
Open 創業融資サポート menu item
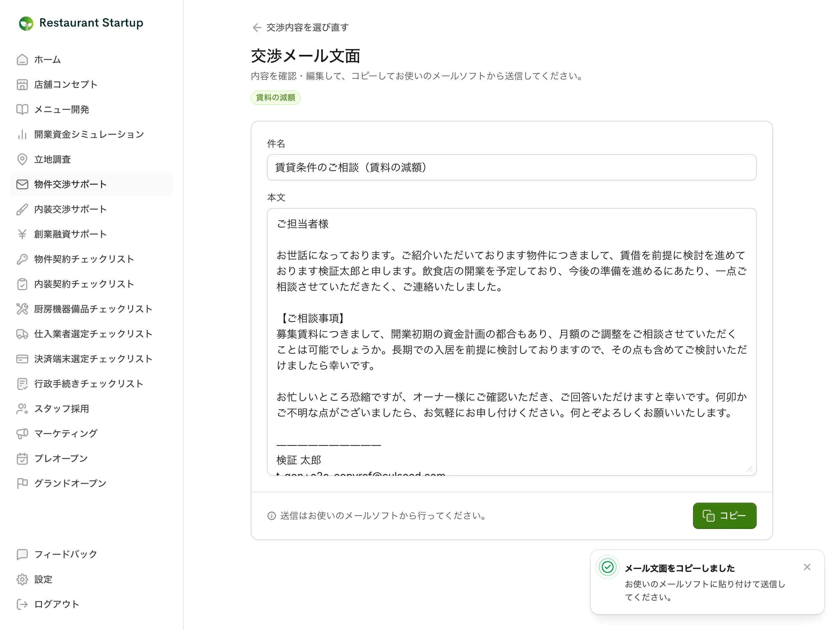point(92,234)
